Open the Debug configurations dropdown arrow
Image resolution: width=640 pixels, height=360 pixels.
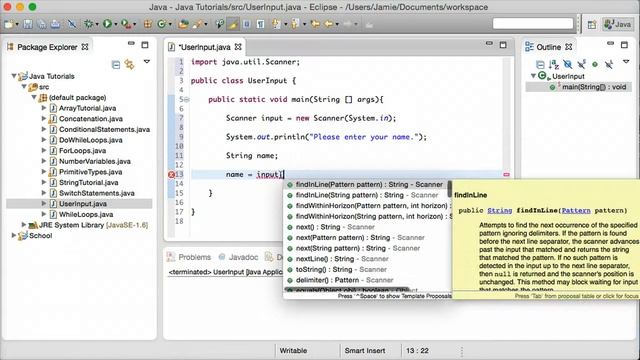[97, 24]
